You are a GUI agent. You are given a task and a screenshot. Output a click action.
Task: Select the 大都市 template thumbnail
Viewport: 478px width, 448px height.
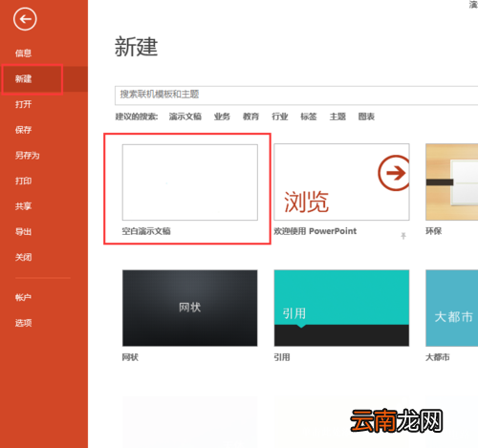click(452, 308)
